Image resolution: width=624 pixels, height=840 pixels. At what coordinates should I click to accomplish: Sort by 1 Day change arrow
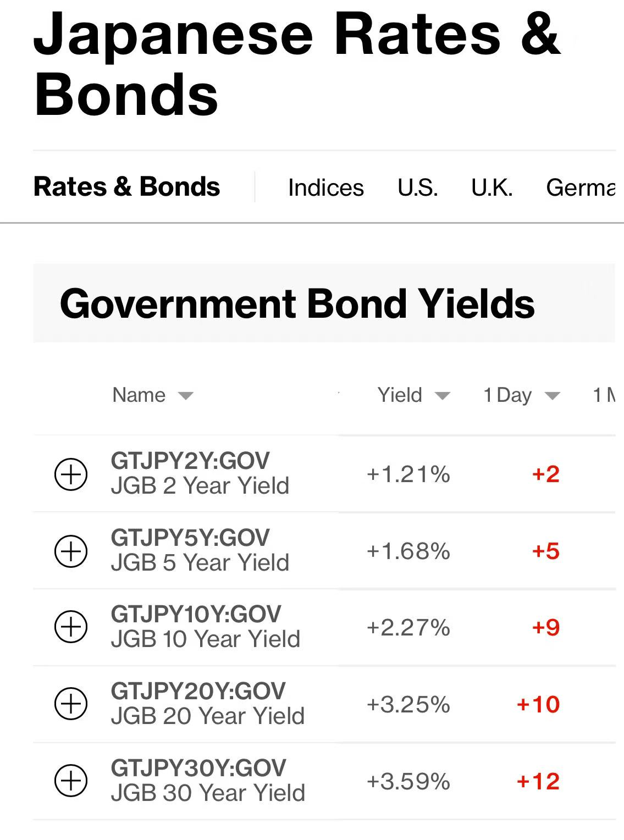(551, 396)
